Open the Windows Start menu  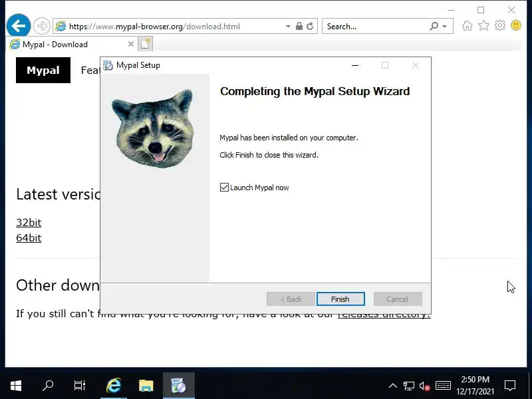click(x=15, y=386)
